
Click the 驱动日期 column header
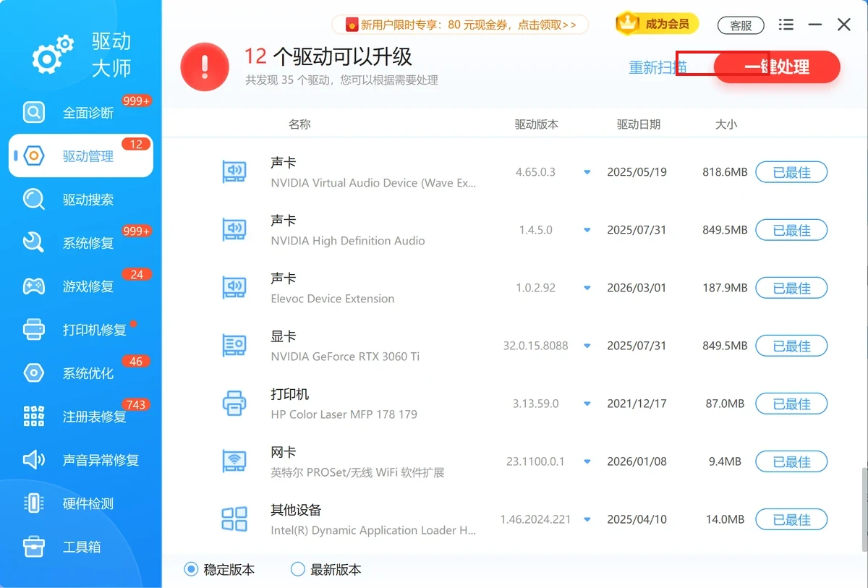point(639,124)
